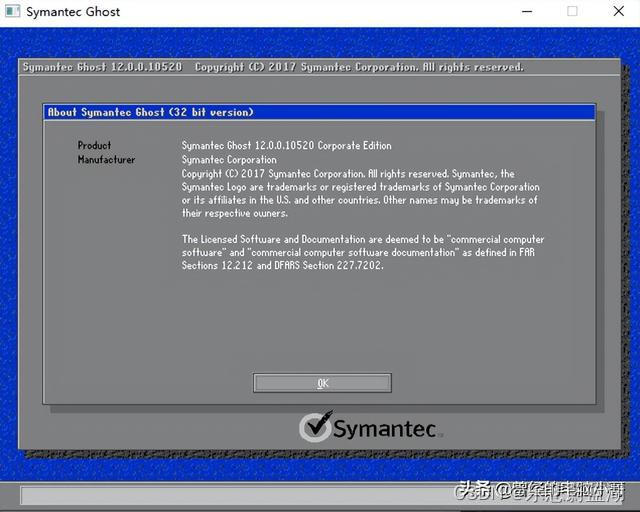
Task: Click the Ghost 12.0.0.10520 copyright header line
Action: [x=273, y=67]
